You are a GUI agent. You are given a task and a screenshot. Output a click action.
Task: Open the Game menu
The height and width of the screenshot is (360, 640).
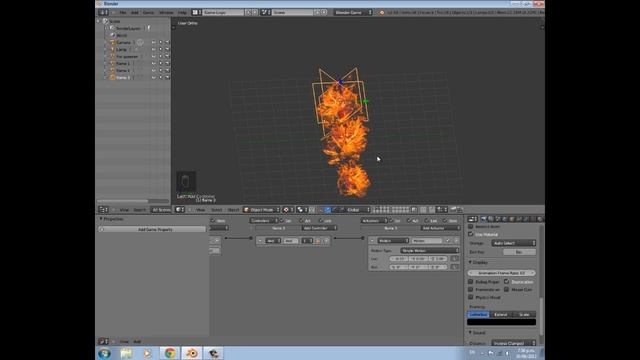coord(148,13)
